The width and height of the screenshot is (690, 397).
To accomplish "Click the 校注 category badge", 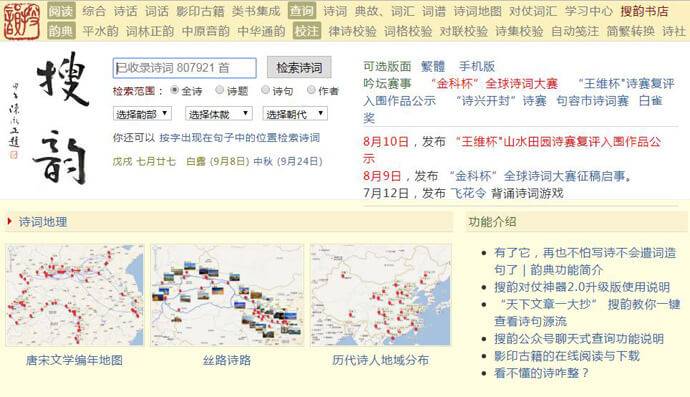I will pyautogui.click(x=307, y=31).
